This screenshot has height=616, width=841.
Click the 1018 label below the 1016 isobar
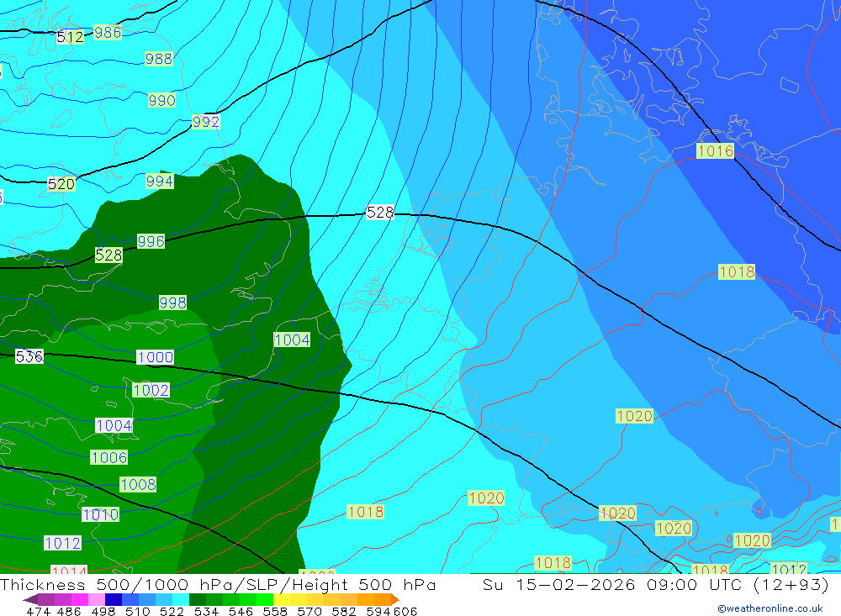coord(737,271)
